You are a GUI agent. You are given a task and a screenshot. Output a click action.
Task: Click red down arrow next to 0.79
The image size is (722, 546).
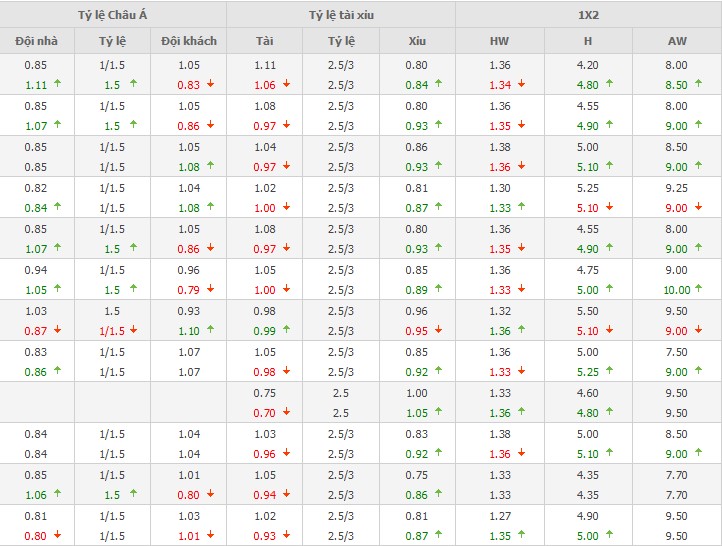[x=210, y=290]
